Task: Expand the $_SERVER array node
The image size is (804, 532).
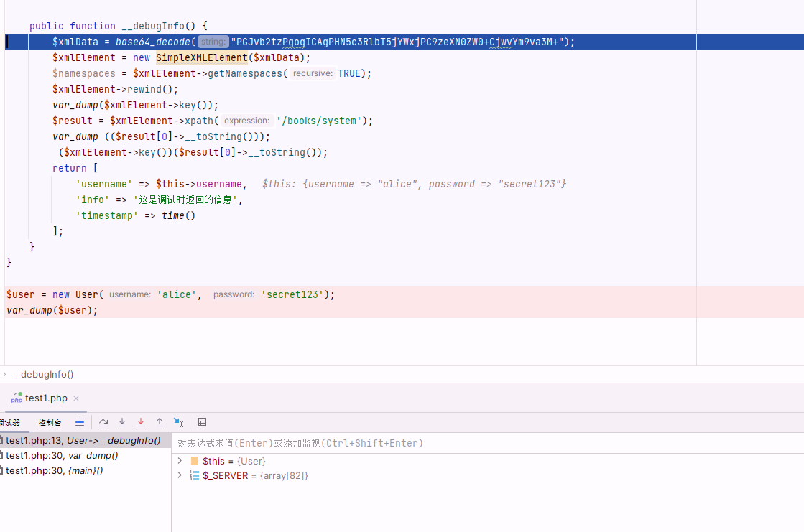Action: [x=180, y=475]
